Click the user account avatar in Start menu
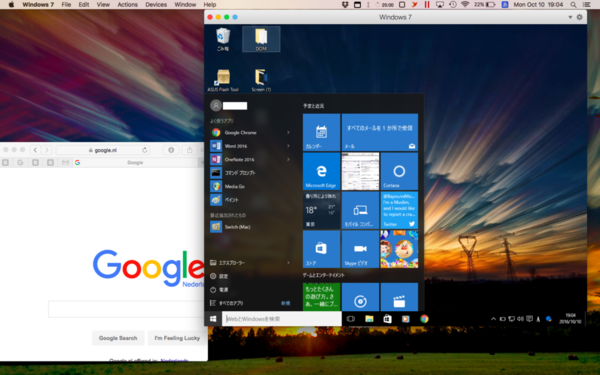Screen dimensions: 600x375 pos(216,105)
